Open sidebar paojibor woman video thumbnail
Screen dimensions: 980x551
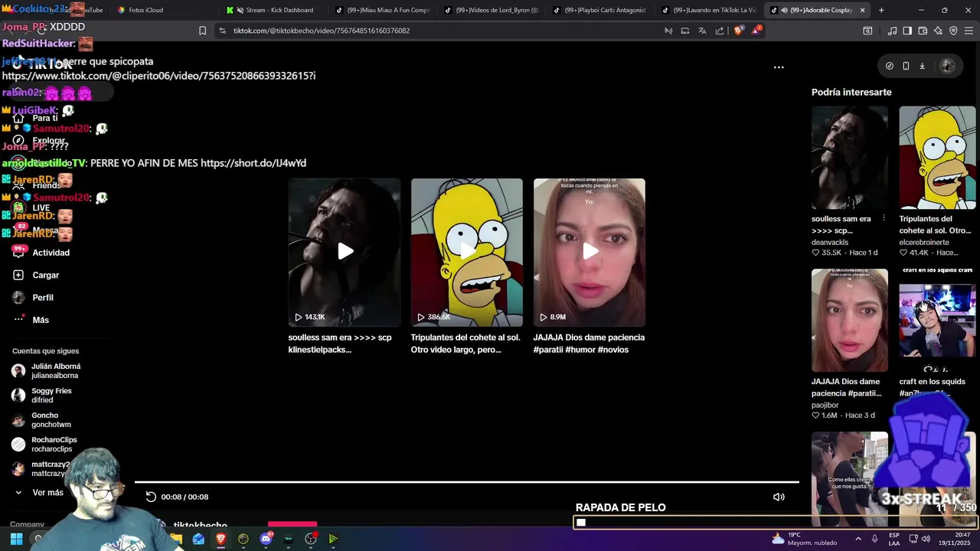pyautogui.click(x=850, y=320)
